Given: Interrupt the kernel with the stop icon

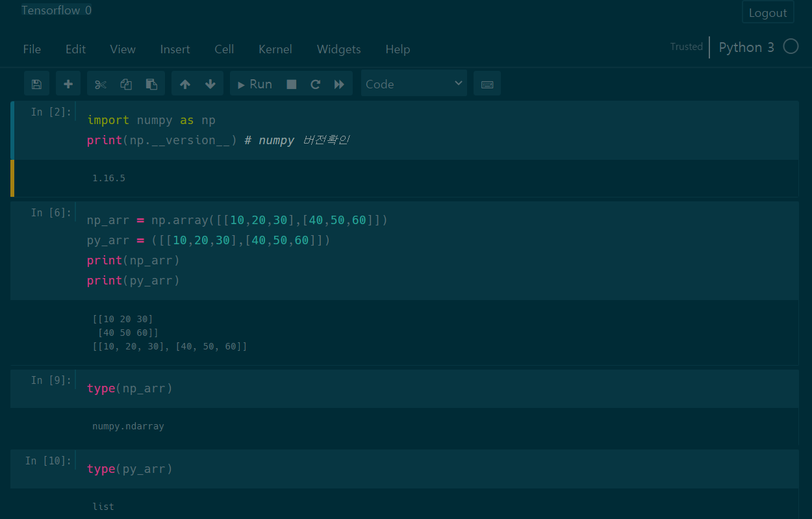Looking at the screenshot, I should click(292, 84).
